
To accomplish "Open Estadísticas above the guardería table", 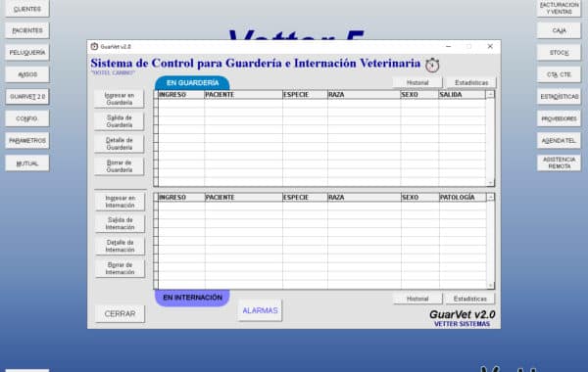I will coord(471,82).
